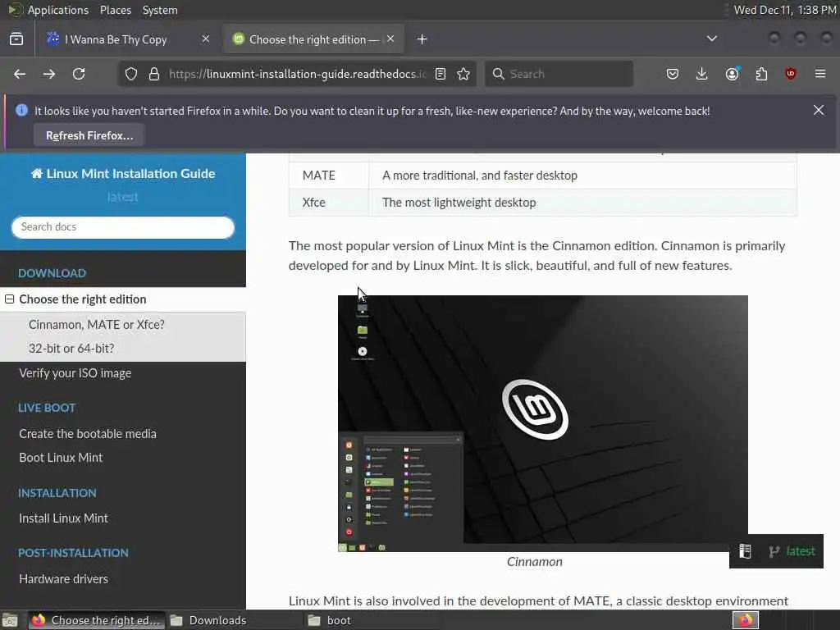The image size is (840, 630).
Task: Click The most lightweight desktop cell
Action: 583,203
